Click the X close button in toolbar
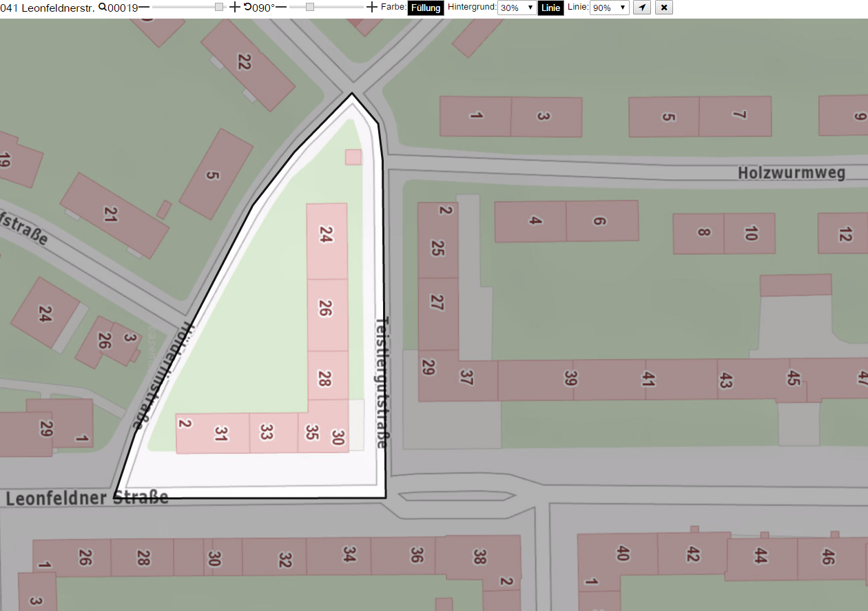The image size is (868, 611). [x=663, y=8]
